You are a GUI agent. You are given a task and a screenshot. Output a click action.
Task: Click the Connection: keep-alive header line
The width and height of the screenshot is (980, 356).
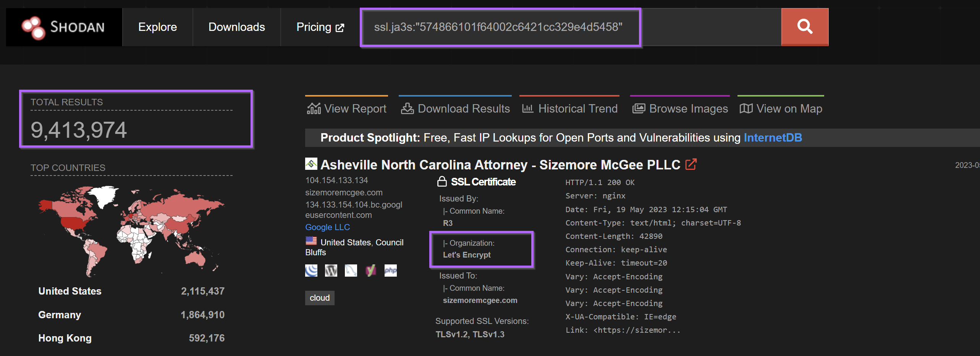coord(616,250)
